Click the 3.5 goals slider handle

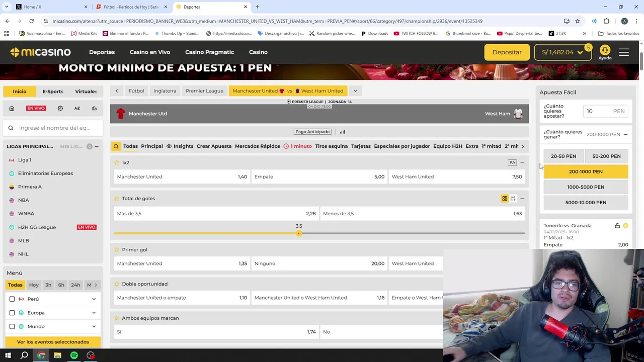[x=299, y=233]
